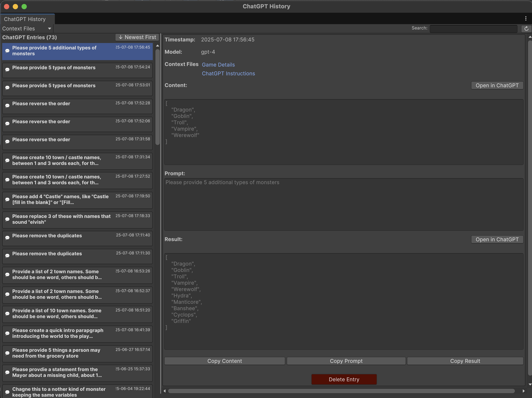
Task: Click down arrow of details panel scrollbar
Action: pyautogui.click(x=530, y=385)
